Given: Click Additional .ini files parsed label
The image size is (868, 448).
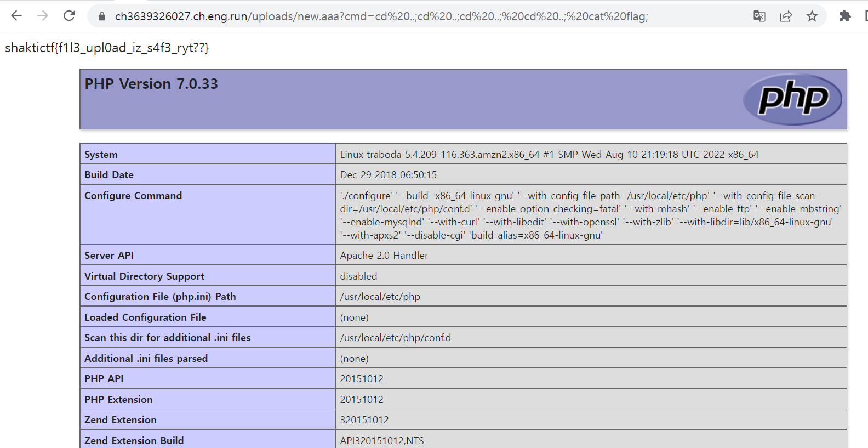Looking at the screenshot, I should (x=146, y=359).
